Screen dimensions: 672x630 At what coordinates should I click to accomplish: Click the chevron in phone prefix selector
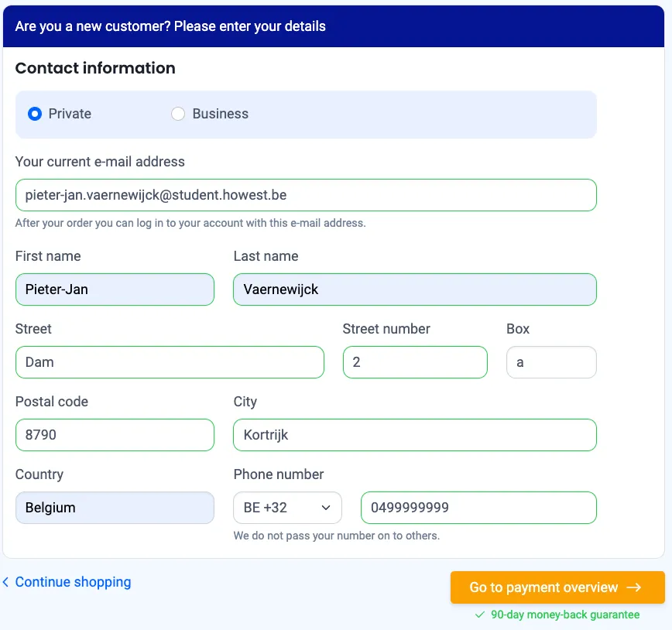click(327, 508)
